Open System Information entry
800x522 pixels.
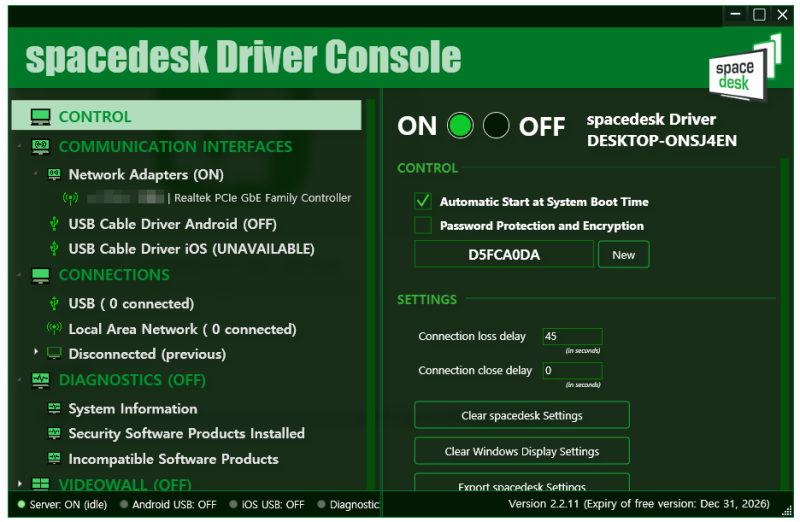pyautogui.click(x=133, y=409)
